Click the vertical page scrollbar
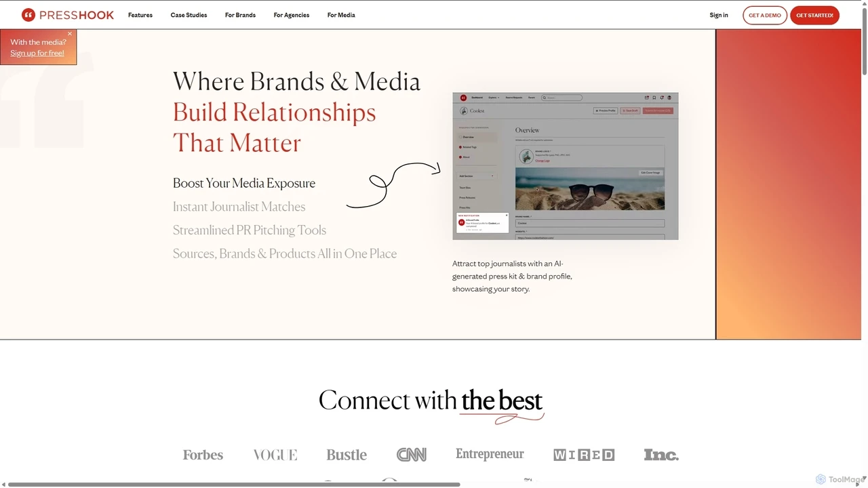This screenshot has height=488, width=868. pos(864,41)
